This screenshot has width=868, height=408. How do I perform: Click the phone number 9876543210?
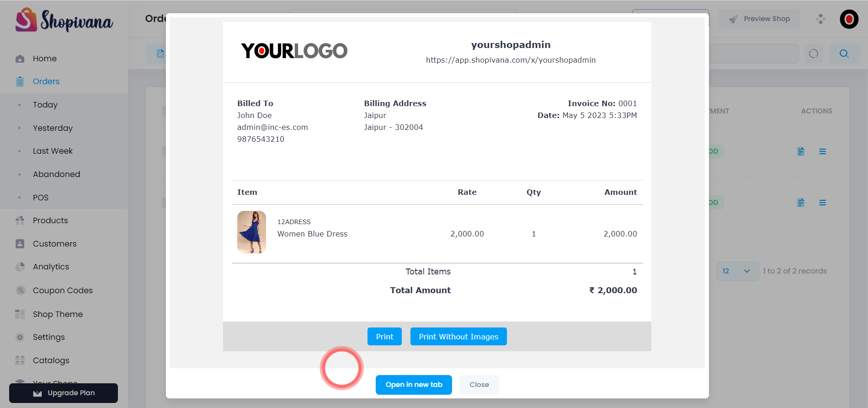tap(261, 139)
